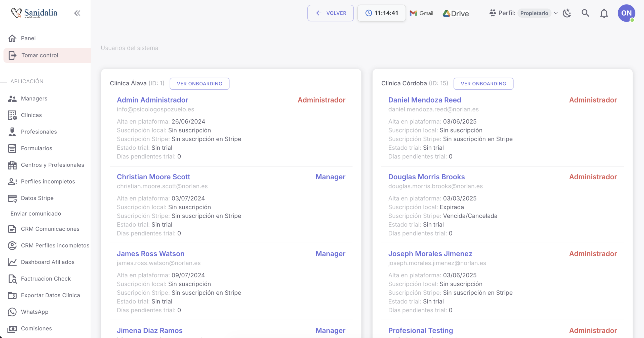Click the Centros y Profesionales icon
Viewport: 644px width, 338px height.
(x=12, y=165)
